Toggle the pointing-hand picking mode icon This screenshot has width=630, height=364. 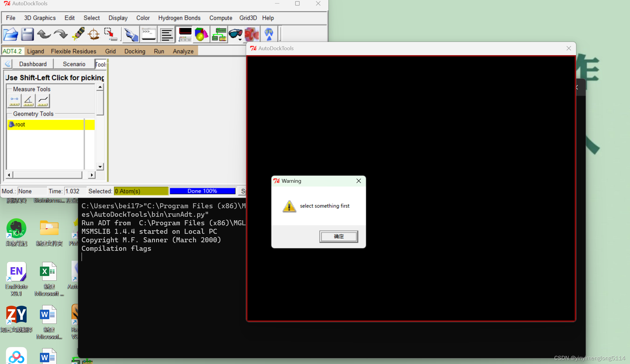point(131,35)
